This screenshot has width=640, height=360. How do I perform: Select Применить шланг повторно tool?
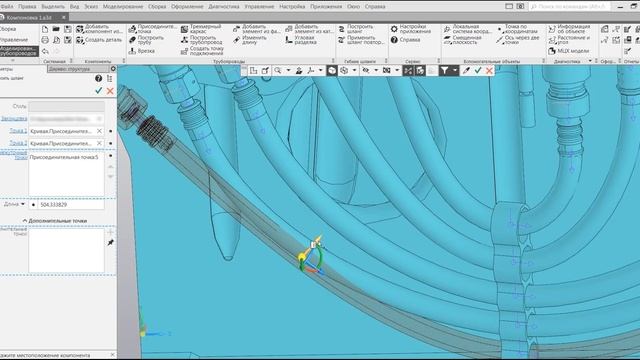pyautogui.click(x=361, y=40)
